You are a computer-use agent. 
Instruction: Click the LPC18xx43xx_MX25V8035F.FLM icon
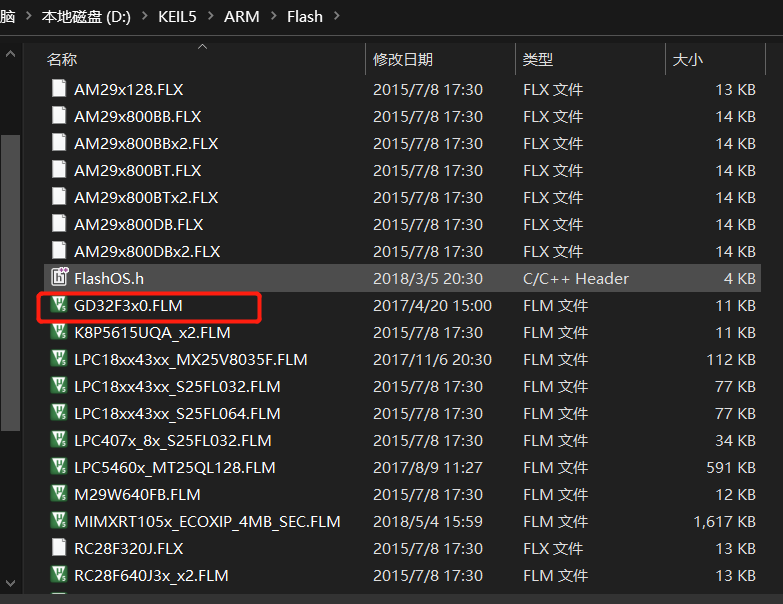coord(59,358)
